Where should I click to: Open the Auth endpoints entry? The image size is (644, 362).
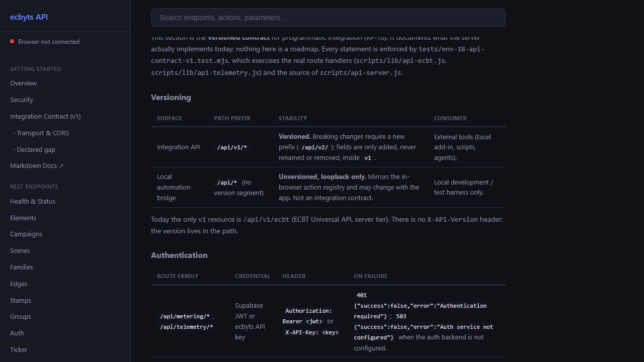(x=17, y=333)
